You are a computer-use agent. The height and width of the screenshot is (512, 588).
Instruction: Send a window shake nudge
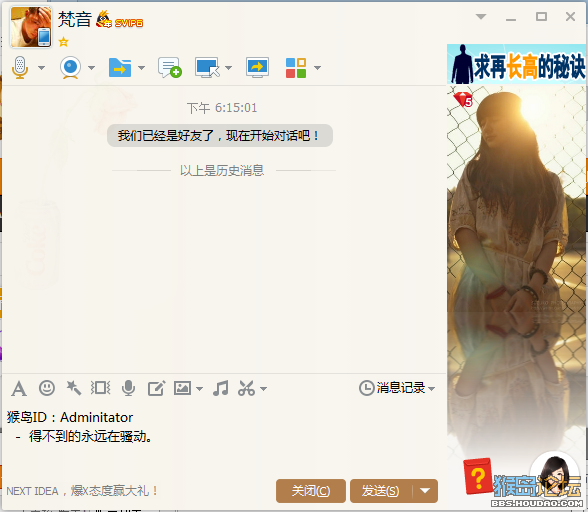(x=100, y=388)
